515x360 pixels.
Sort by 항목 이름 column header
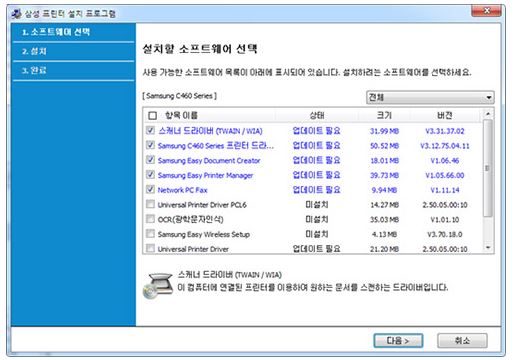(181, 115)
